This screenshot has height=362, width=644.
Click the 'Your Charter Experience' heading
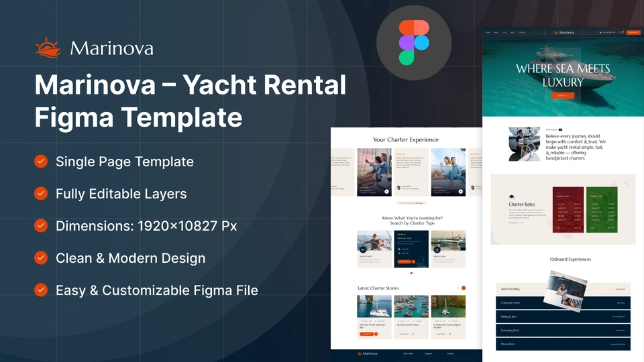click(x=406, y=139)
